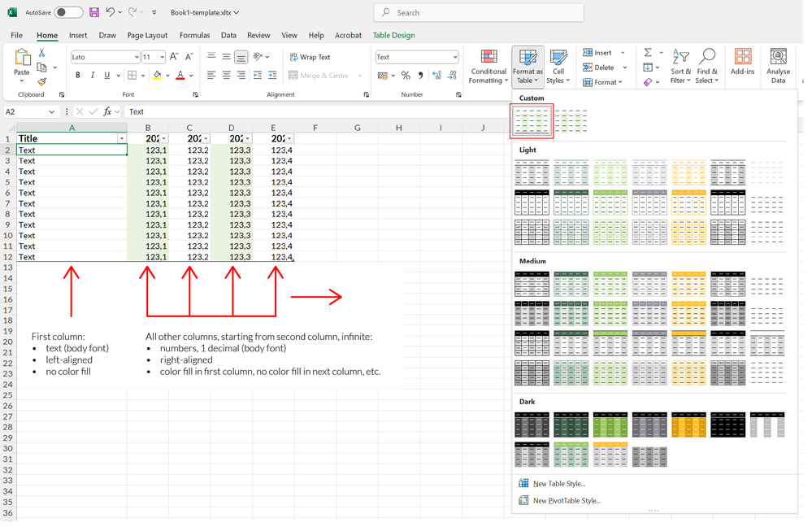The height and width of the screenshot is (527, 812).
Task: Switch to the Insert tab
Action: [x=78, y=35]
